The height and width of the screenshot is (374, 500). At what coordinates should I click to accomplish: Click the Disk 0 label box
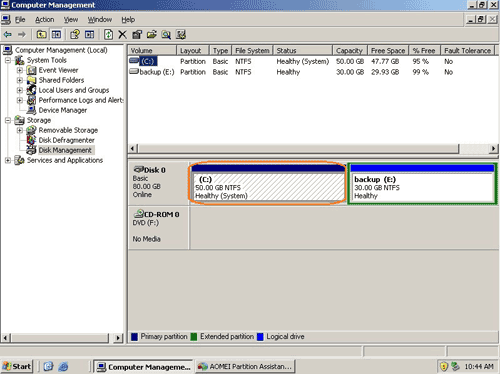click(x=159, y=183)
